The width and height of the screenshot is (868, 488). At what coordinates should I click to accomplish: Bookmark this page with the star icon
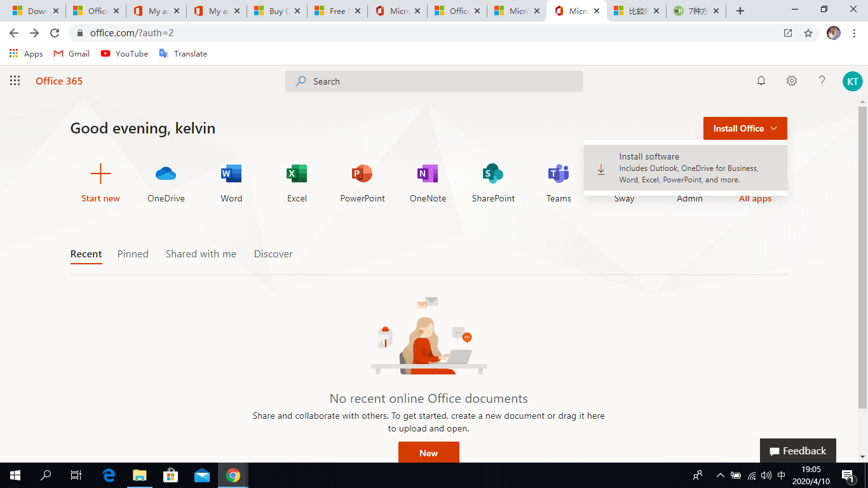(808, 33)
